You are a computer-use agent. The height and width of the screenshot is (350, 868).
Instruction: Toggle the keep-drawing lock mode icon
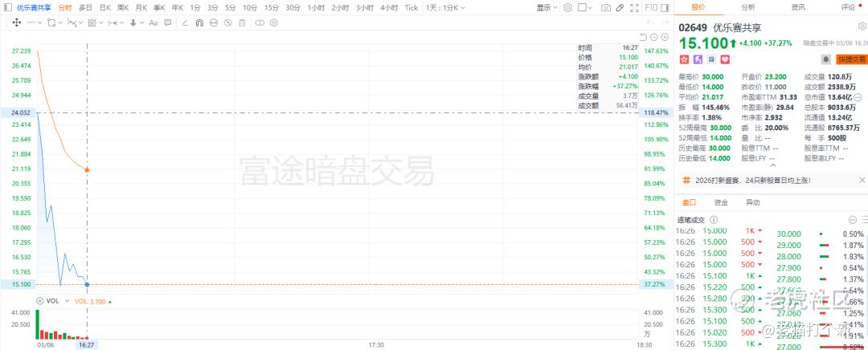click(214, 22)
